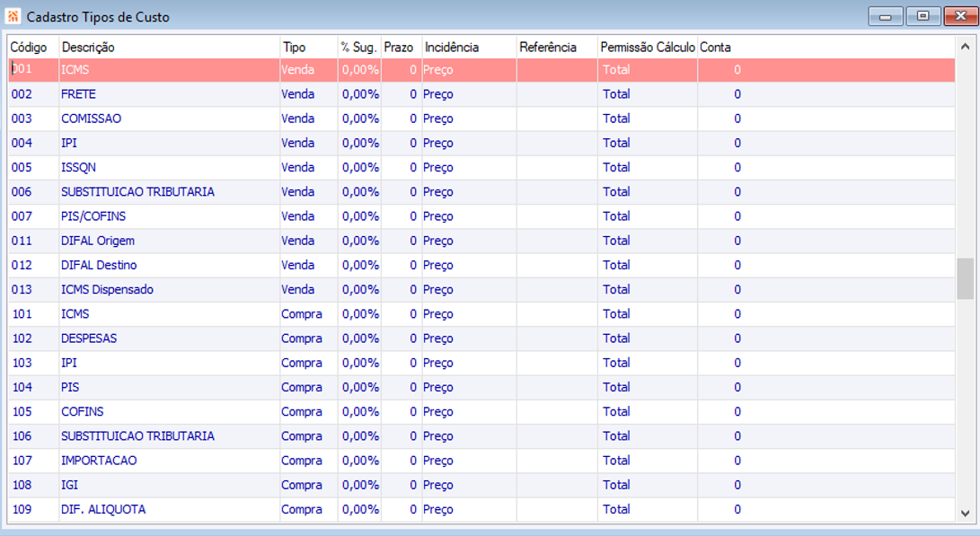Select code 006 SUBSTITUICAO TRIBUTARIA row
This screenshot has height=536, width=980.
coord(481,192)
